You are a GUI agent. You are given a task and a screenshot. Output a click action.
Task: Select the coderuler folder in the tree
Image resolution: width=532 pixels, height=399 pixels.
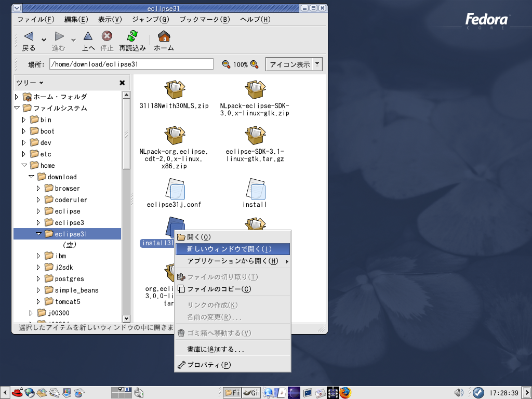point(66,200)
